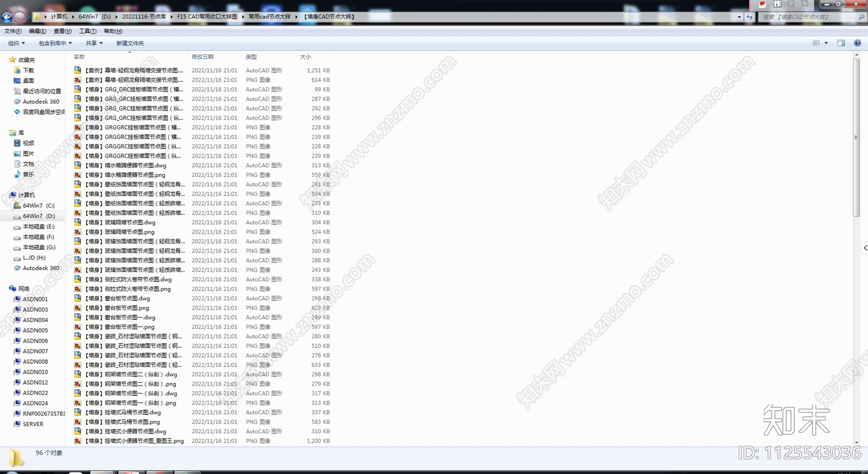This screenshot has width=868, height=474.
Task: Click DWG icon of 玻璃隔墙节点图.dwg
Action: point(78,222)
